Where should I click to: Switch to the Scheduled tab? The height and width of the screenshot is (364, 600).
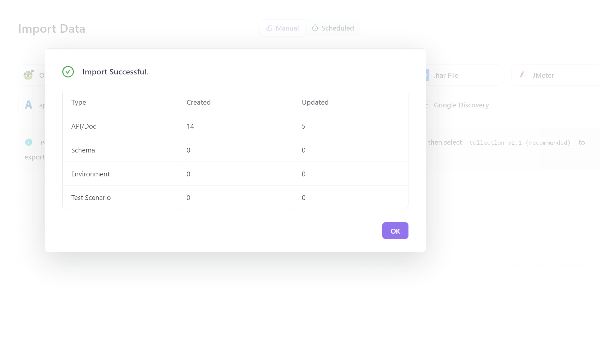(333, 28)
